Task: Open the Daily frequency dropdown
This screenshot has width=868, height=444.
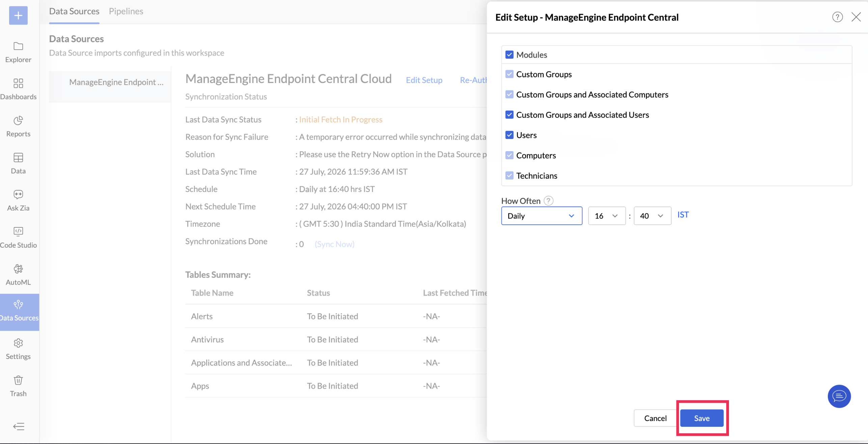Action: pyautogui.click(x=542, y=216)
